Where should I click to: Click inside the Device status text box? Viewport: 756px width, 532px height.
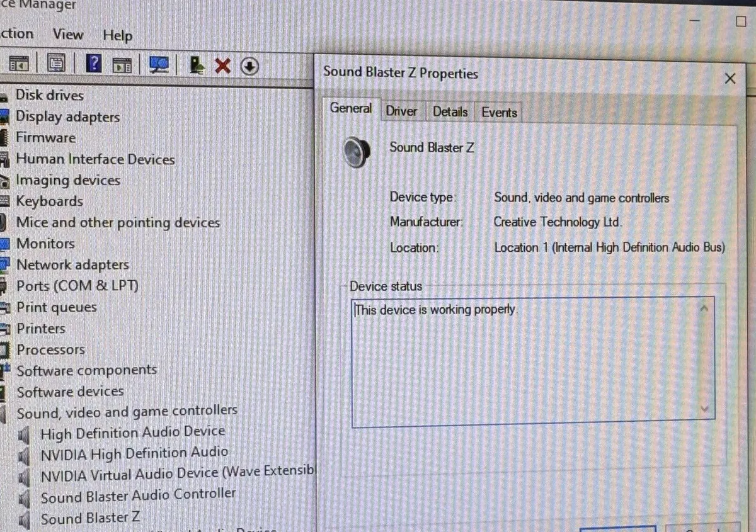point(532,362)
